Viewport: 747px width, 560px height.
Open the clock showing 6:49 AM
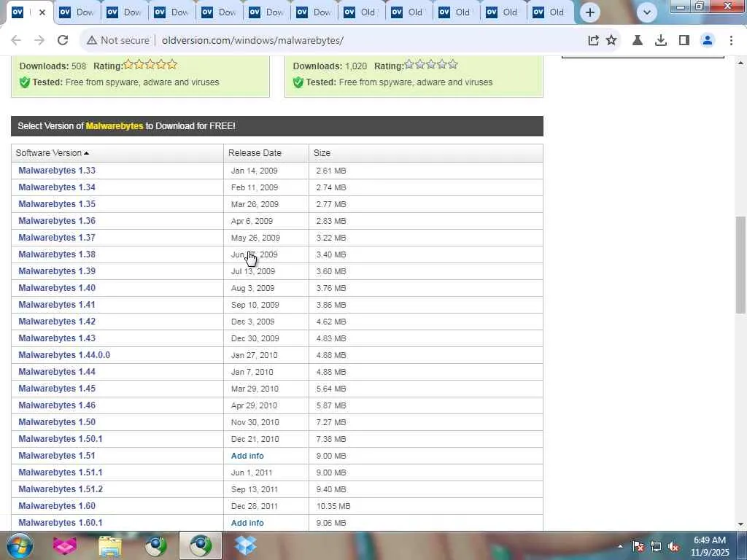click(x=710, y=546)
